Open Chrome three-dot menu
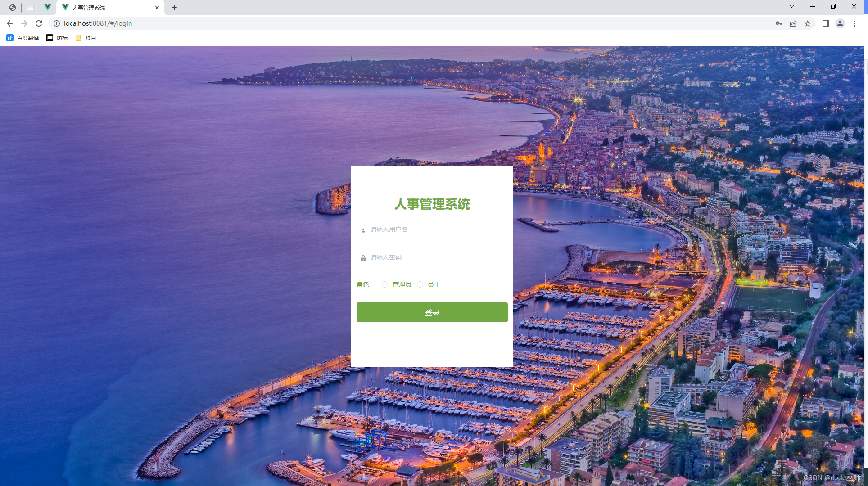This screenshot has width=868, height=486. pyautogui.click(x=854, y=23)
